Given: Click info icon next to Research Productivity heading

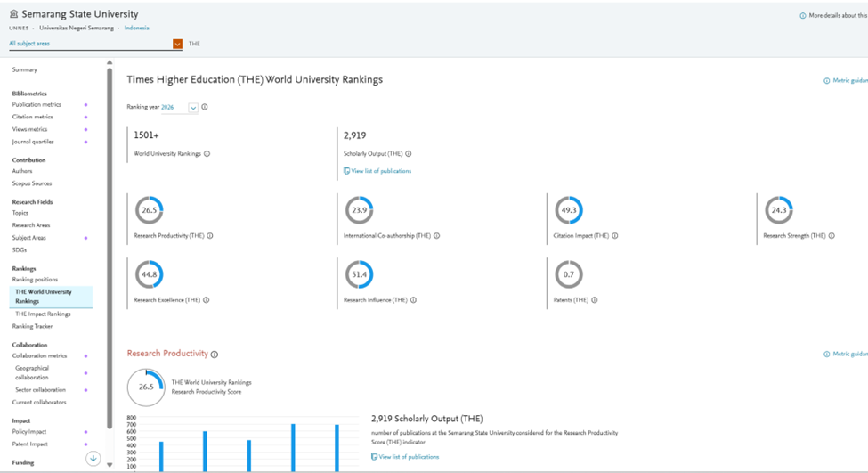Looking at the screenshot, I should click(x=215, y=355).
